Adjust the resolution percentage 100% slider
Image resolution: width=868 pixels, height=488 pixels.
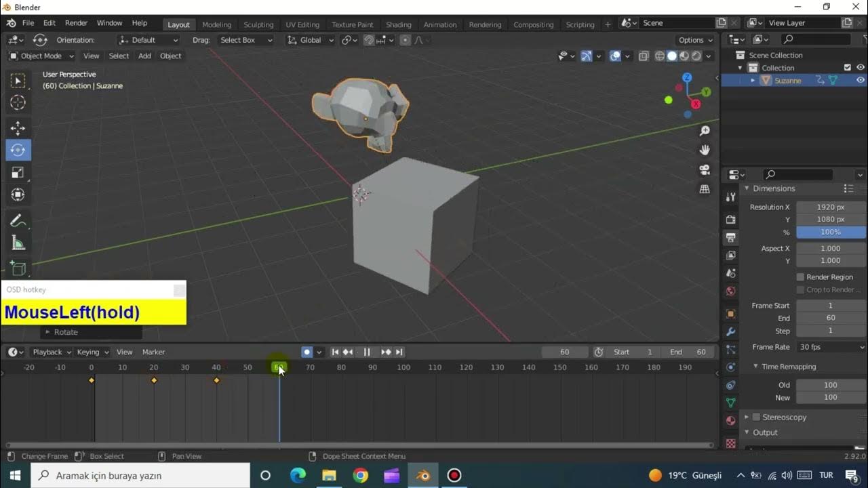pos(831,232)
